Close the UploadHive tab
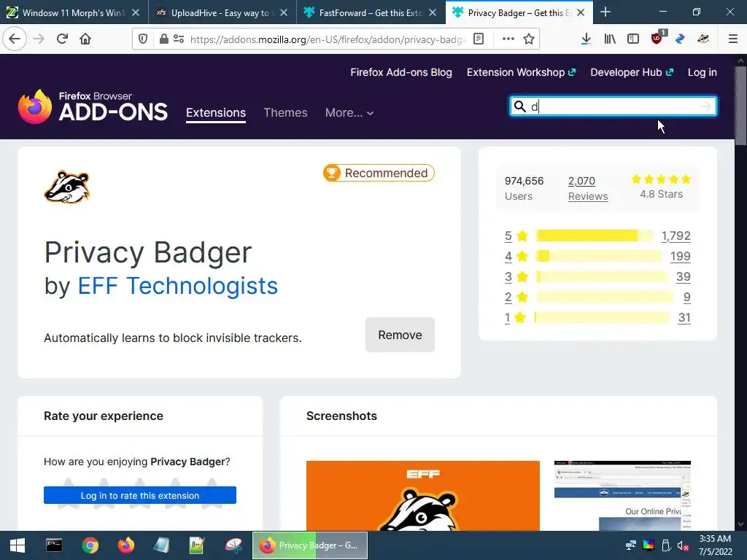This screenshot has height=560, width=747. coord(284,12)
